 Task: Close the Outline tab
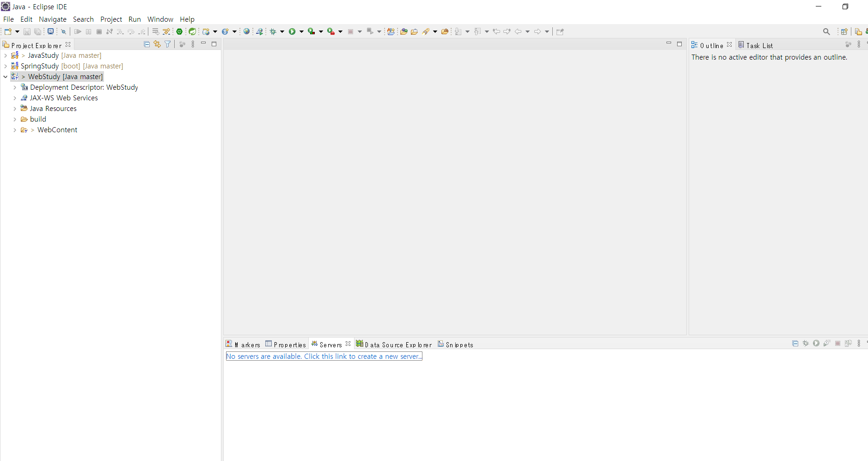click(x=729, y=44)
